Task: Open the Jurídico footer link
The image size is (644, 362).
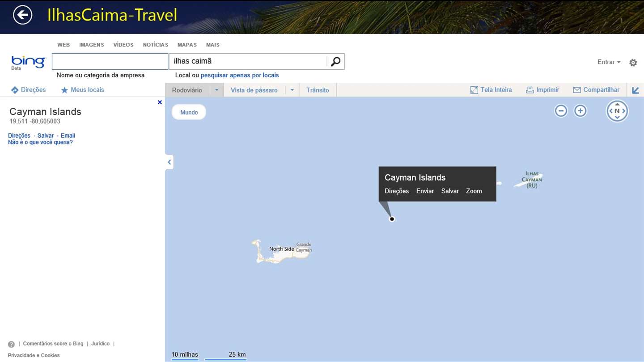Action: pos(101,344)
